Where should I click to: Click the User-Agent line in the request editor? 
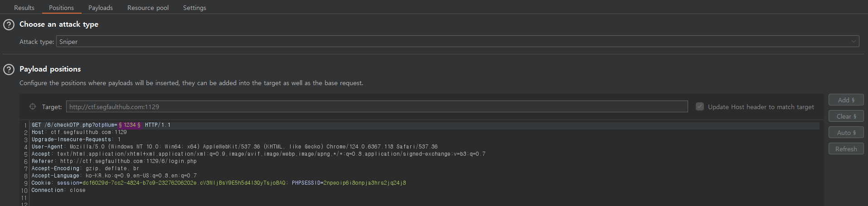coord(227,147)
